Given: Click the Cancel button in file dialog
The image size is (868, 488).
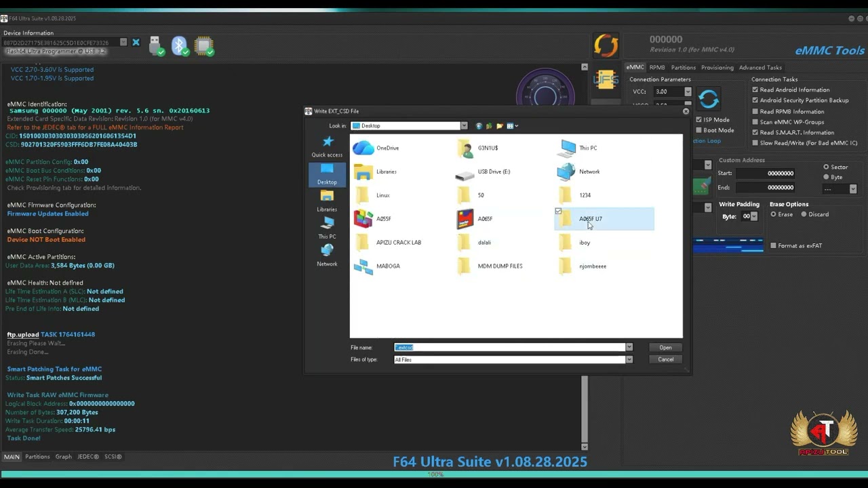Looking at the screenshot, I should (665, 359).
